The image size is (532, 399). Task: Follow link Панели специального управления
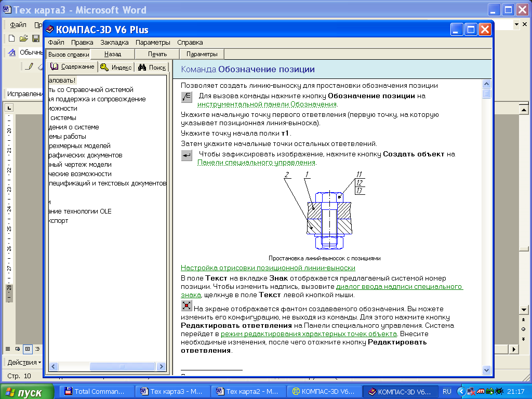257,163
